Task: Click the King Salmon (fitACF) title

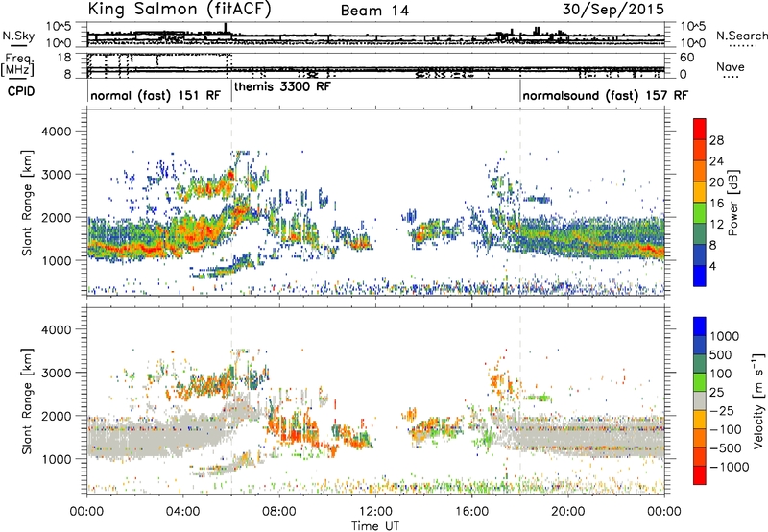Action: 180,10
